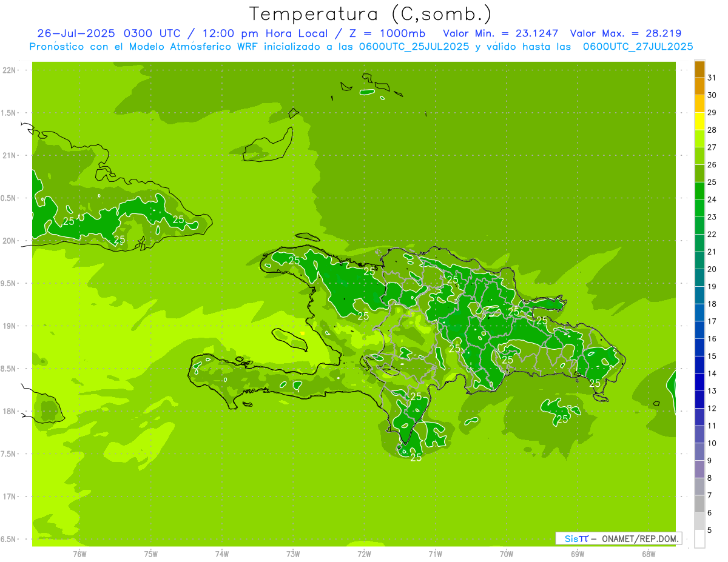The image size is (728, 562).
Task: Click the '17' colorbar scale label
Action: click(712, 321)
